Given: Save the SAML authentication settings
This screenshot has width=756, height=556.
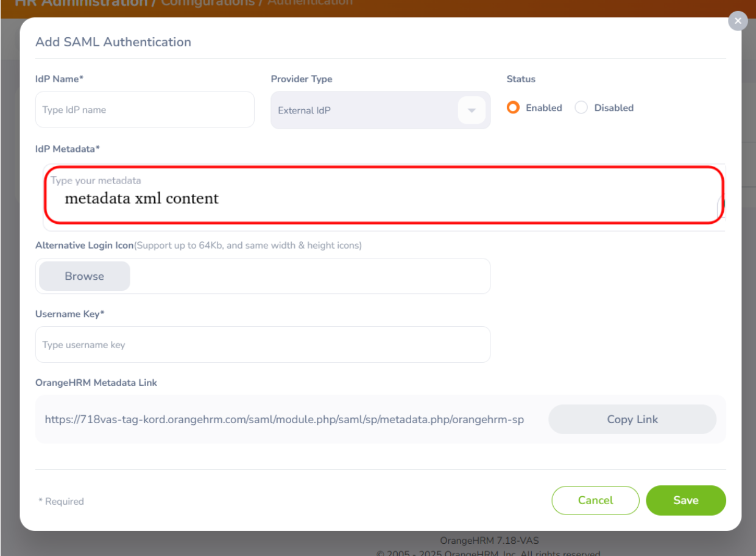Looking at the screenshot, I should (x=685, y=500).
